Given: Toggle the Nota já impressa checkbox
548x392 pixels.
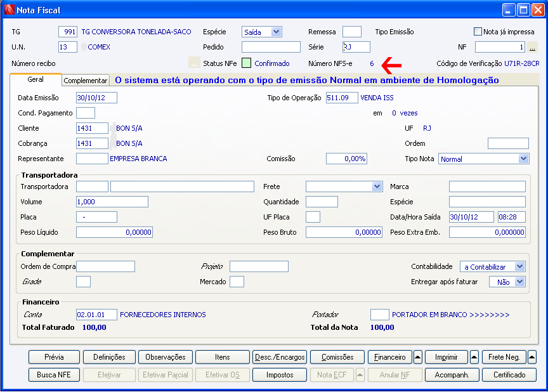Looking at the screenshot, I should click(478, 32).
